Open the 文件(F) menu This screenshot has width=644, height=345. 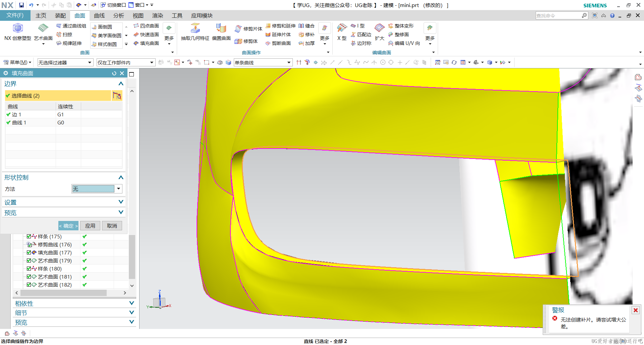coord(15,15)
